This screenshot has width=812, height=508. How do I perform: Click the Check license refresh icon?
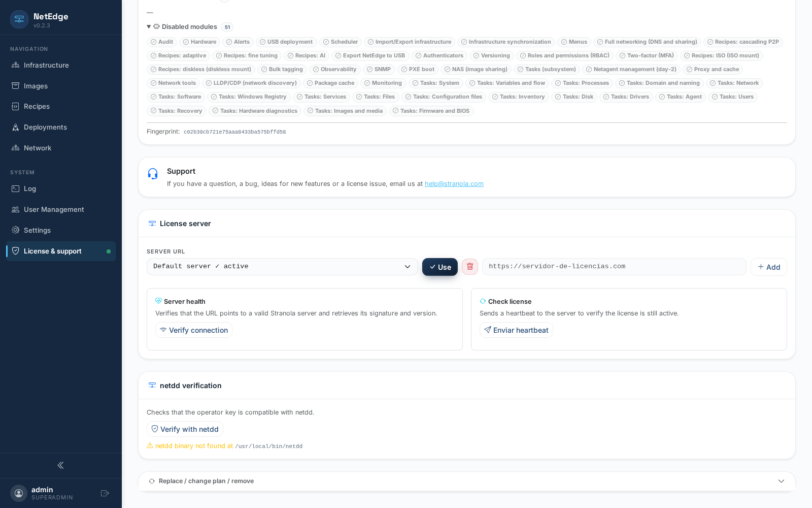click(483, 301)
